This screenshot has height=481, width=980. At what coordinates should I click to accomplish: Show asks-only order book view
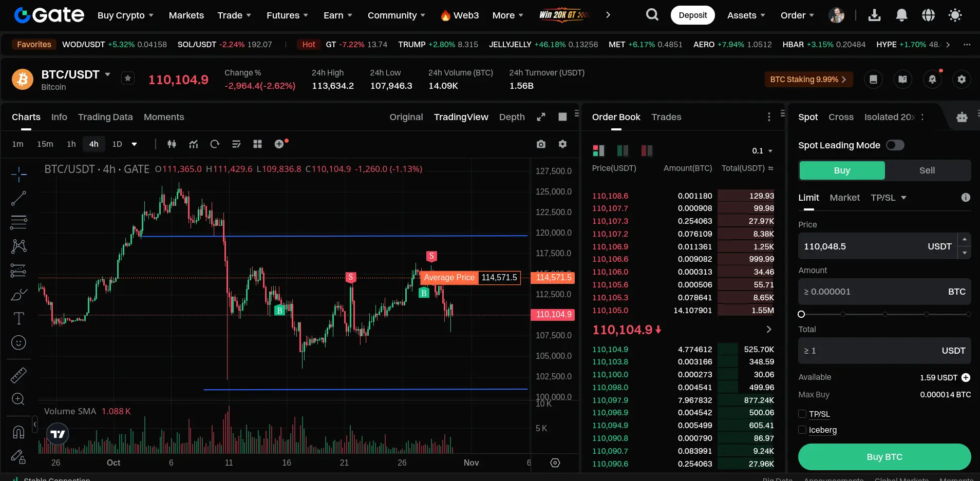click(x=647, y=150)
